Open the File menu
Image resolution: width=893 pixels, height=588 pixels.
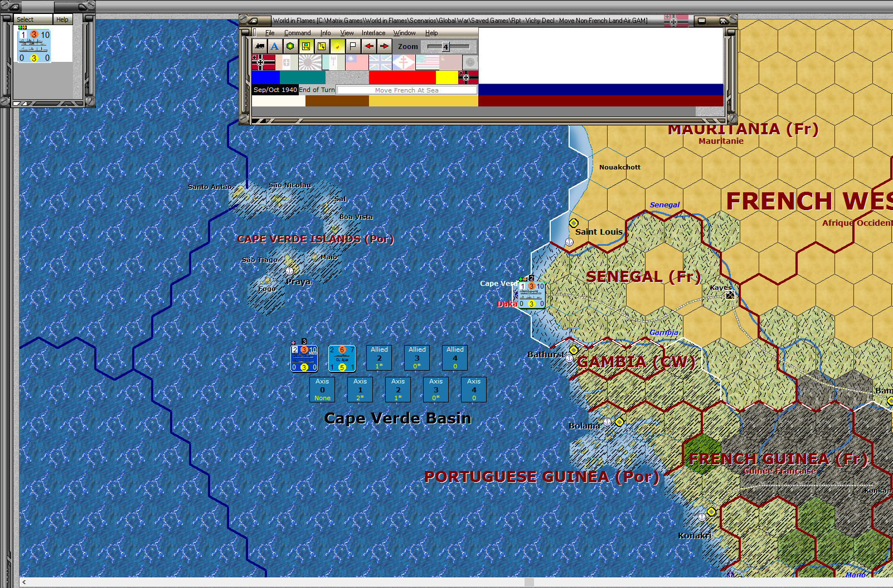coord(270,33)
